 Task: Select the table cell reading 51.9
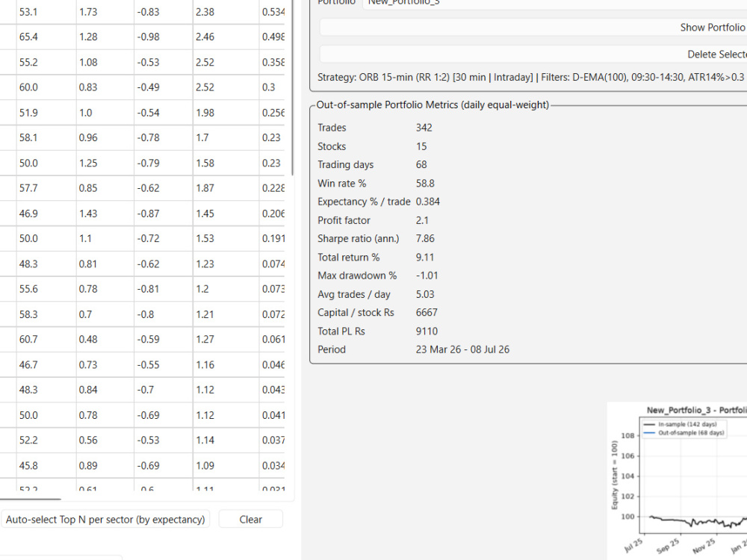pos(46,113)
